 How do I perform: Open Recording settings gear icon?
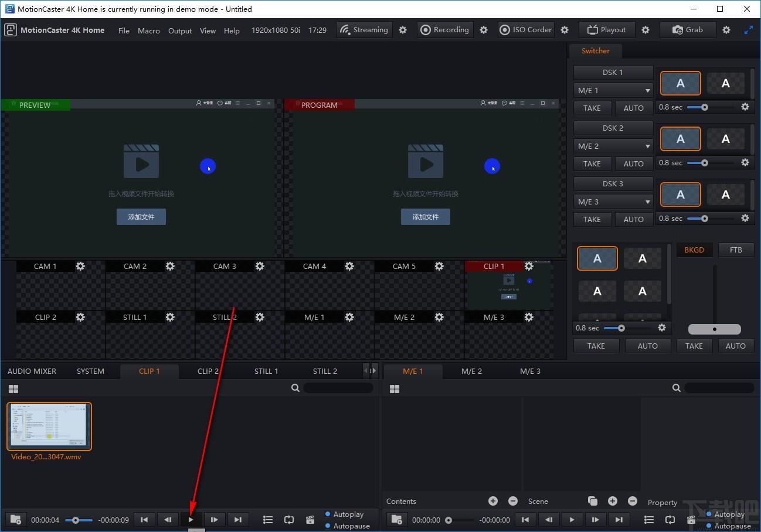point(484,30)
